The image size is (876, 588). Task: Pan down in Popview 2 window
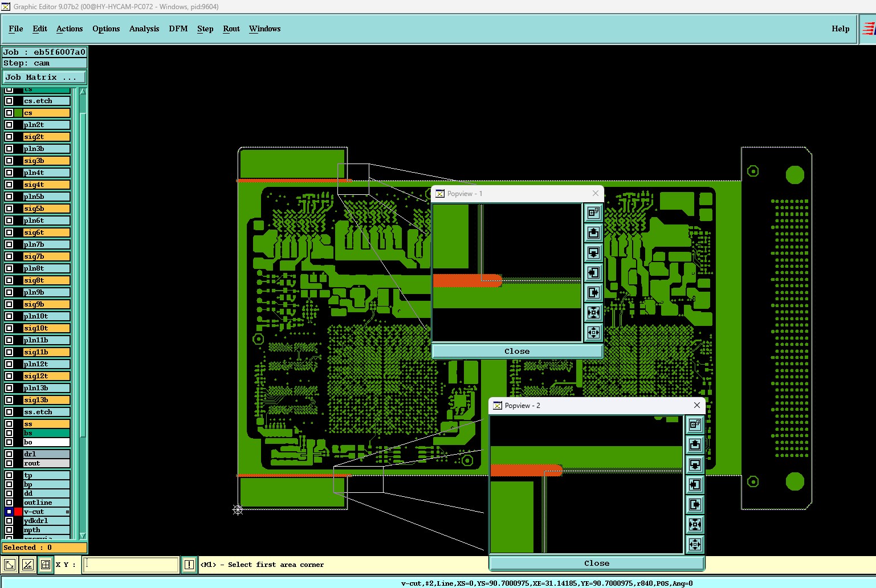click(x=695, y=464)
